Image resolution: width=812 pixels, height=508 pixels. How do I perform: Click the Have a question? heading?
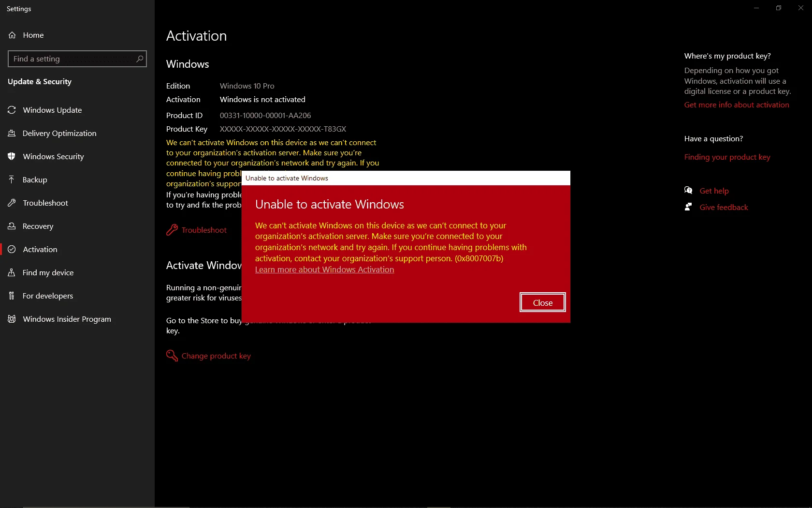[x=713, y=139]
